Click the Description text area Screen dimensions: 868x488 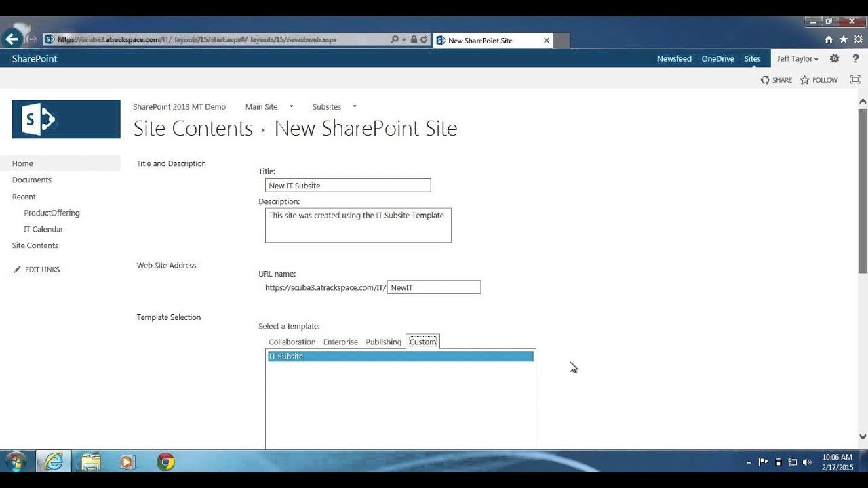point(358,225)
